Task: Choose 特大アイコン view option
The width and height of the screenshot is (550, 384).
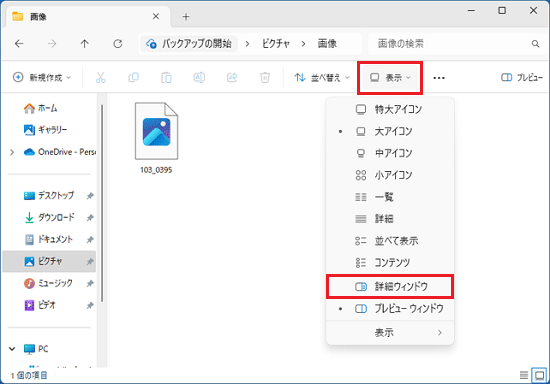Action: [x=390, y=109]
